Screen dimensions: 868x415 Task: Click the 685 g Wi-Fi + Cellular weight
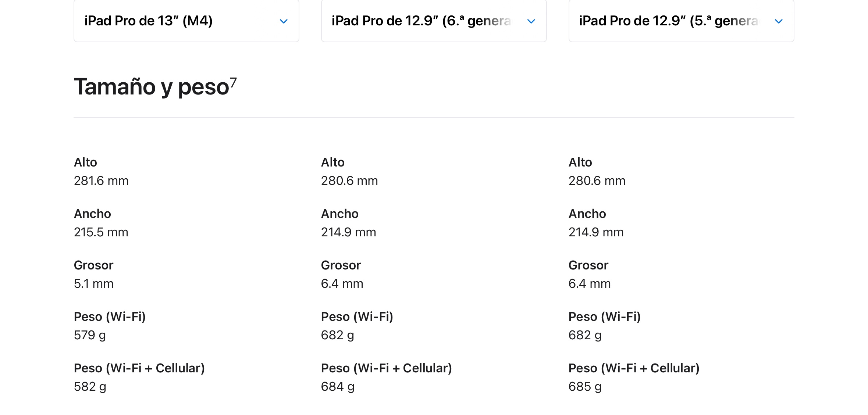(x=585, y=387)
